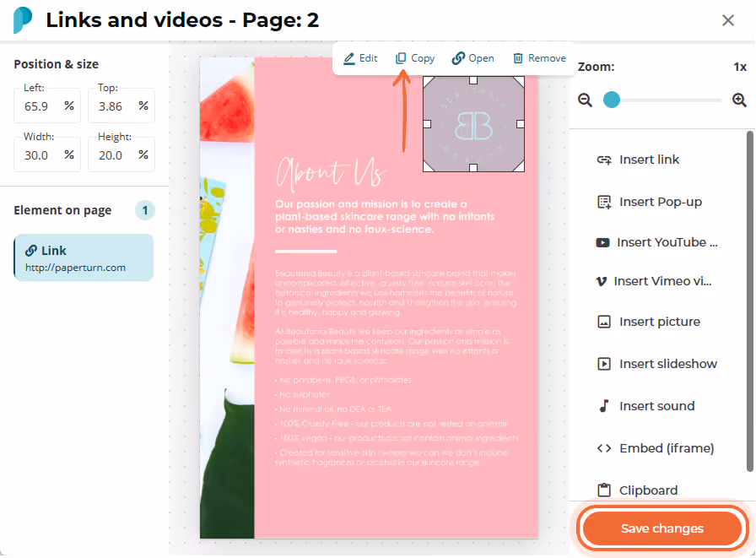Click the selected link area on page

tap(473, 124)
